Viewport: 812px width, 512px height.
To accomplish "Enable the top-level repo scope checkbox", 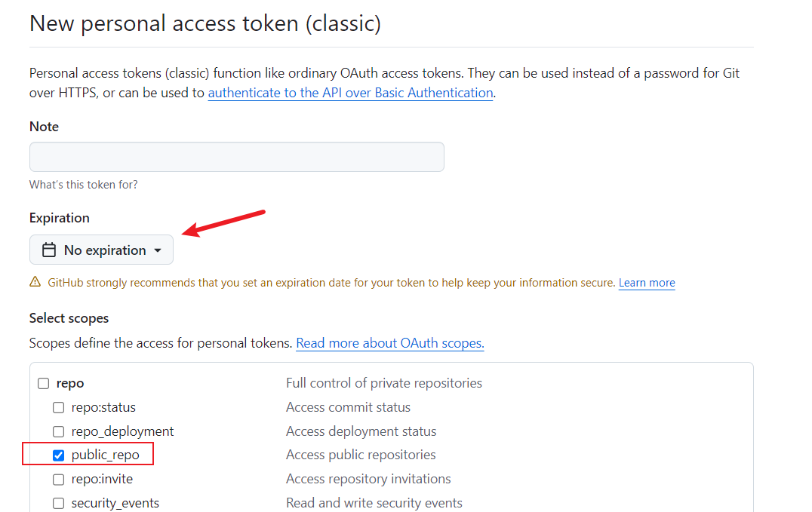I will point(44,384).
